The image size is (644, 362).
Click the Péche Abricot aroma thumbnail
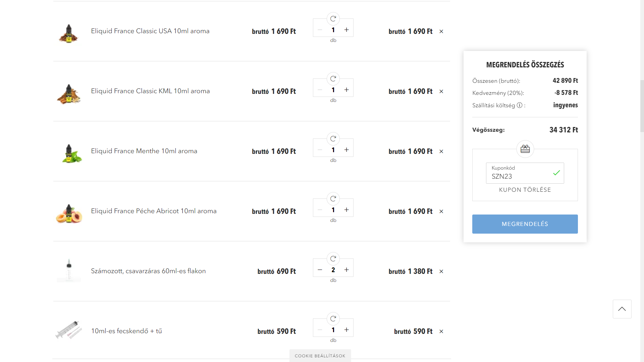(69, 213)
